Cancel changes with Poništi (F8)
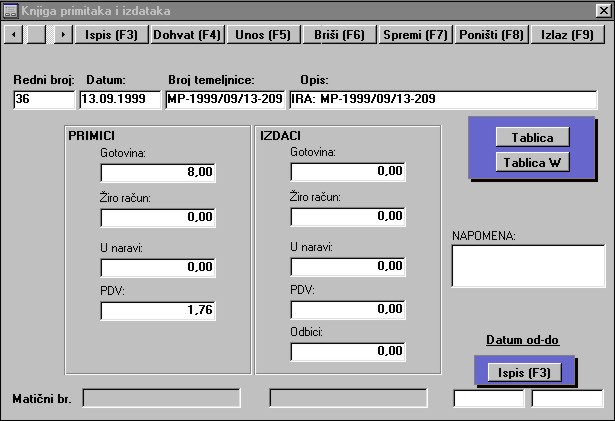Screen dimensions: 615x421 [x=490, y=34]
